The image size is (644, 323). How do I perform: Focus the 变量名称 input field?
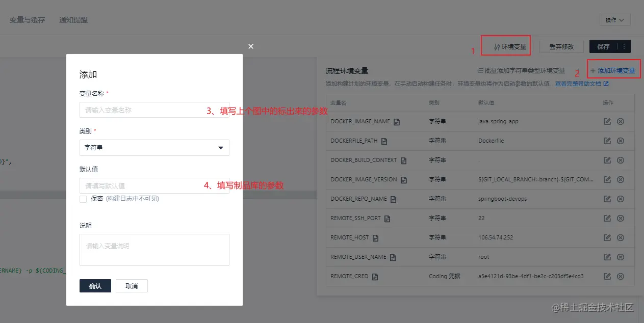click(154, 110)
